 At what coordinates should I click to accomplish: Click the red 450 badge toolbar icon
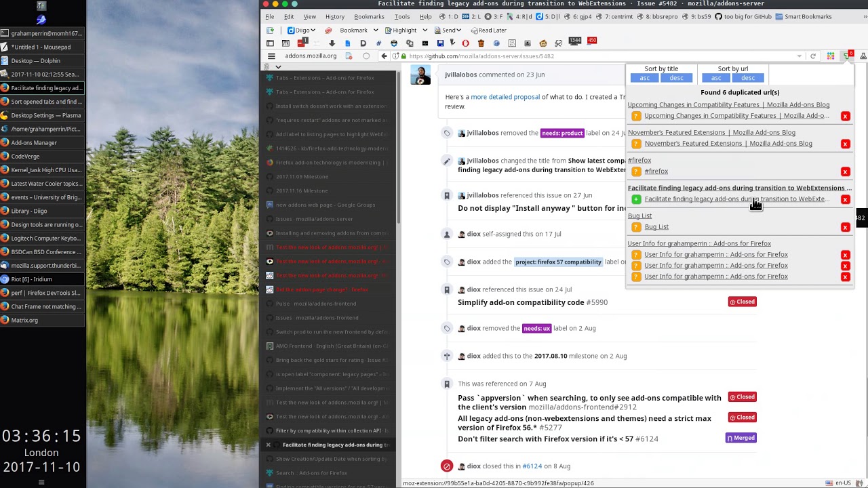click(592, 41)
